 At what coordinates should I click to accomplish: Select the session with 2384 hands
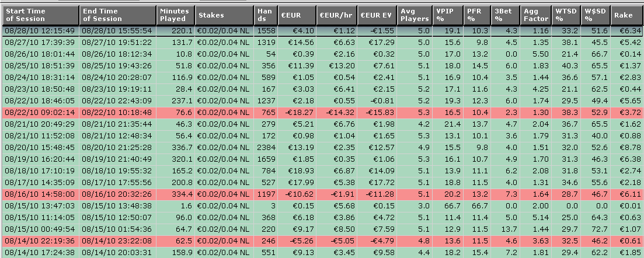click(x=264, y=147)
